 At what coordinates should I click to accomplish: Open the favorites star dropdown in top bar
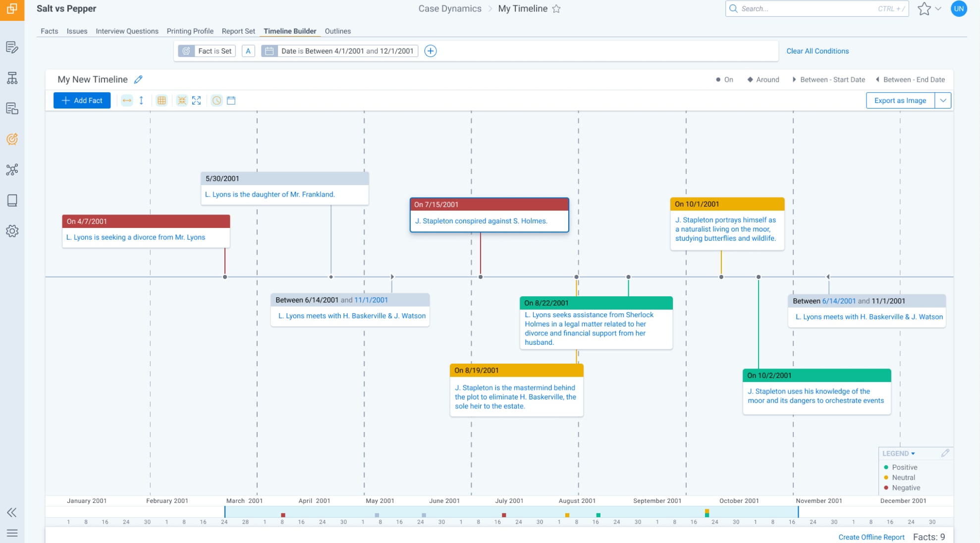click(938, 8)
